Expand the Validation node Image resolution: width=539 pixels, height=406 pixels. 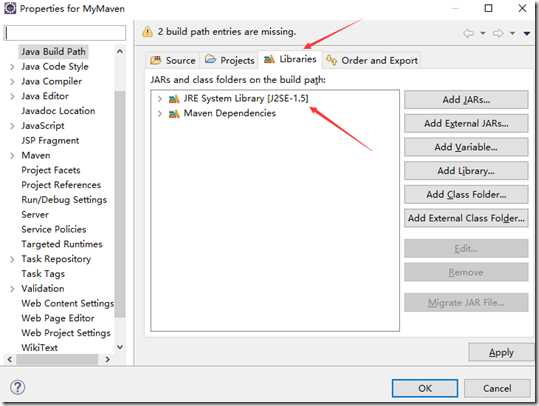point(12,288)
